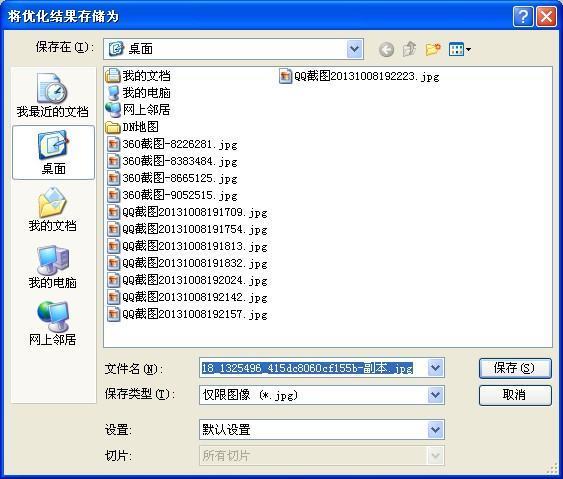
Task: Expand the 设置 默认设置 dropdown
Action: pos(435,429)
